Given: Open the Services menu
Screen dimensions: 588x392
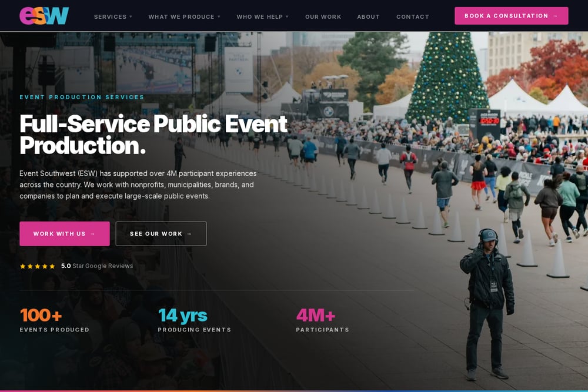Looking at the screenshot, I should pyautogui.click(x=111, y=17).
